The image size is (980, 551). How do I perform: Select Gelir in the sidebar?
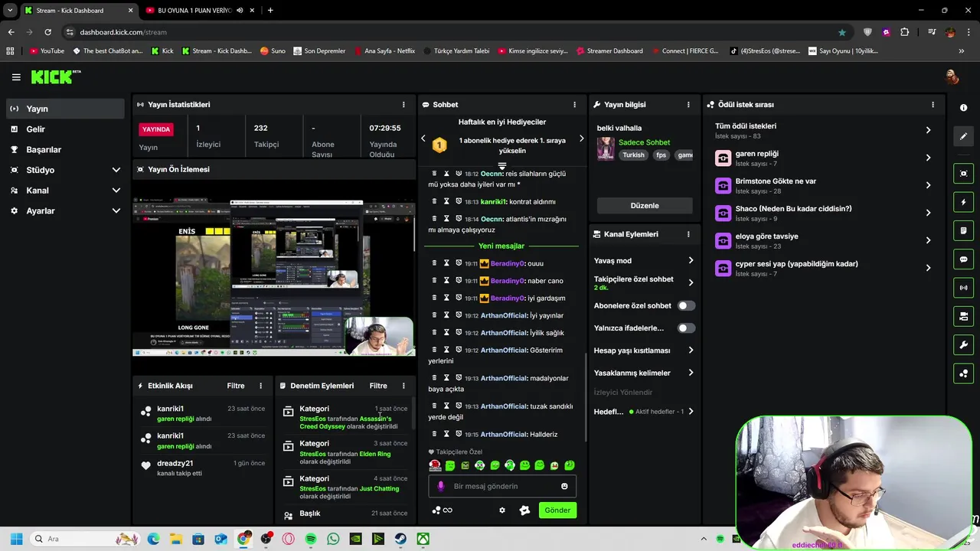pos(65,129)
